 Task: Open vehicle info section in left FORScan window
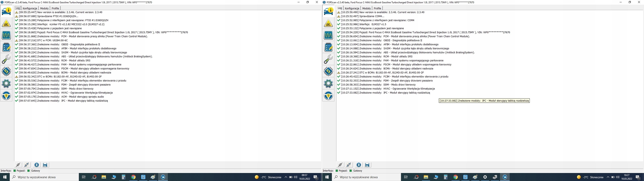(6, 11)
